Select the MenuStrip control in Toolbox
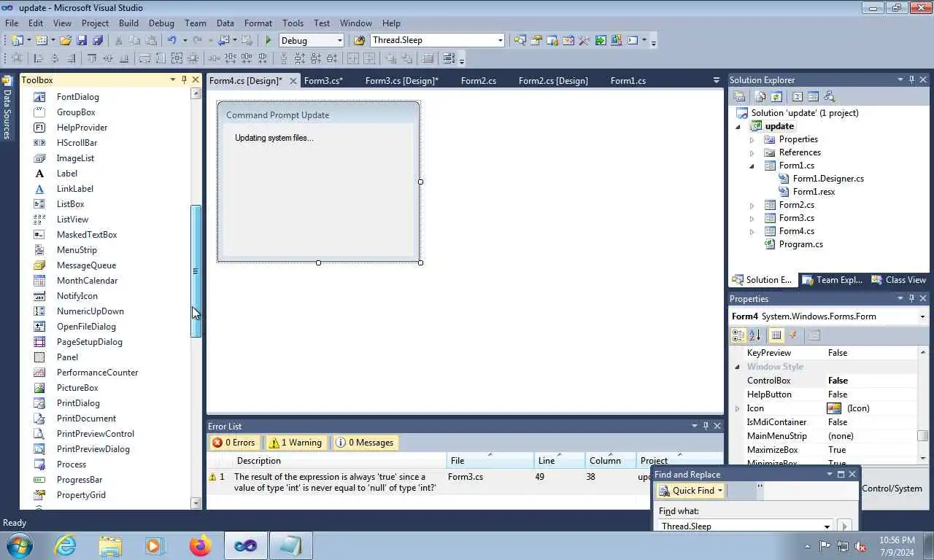 77,250
